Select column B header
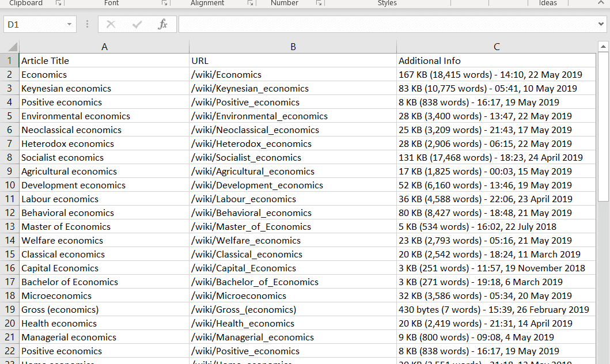 [x=293, y=47]
